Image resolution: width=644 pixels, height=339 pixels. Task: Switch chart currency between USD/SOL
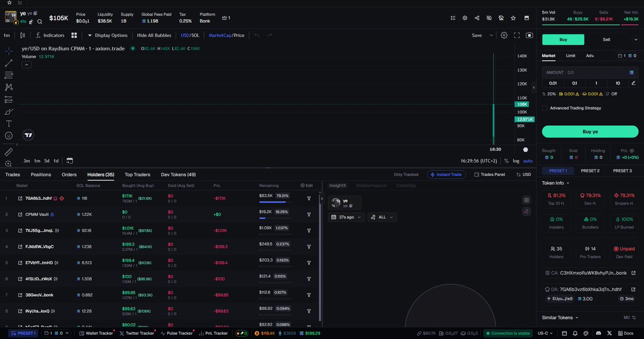(x=189, y=35)
